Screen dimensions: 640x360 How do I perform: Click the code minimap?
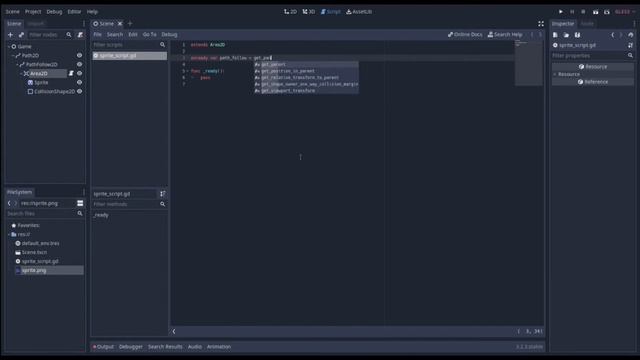pos(529,62)
